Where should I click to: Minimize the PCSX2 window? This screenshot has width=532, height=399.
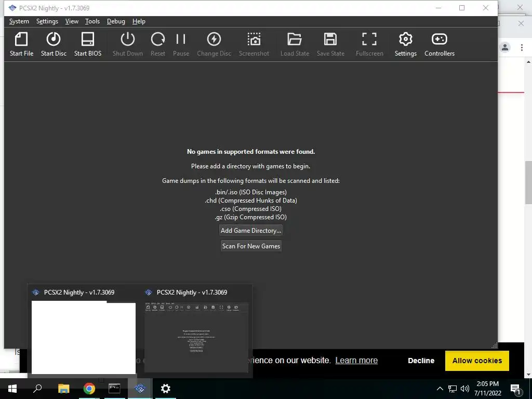pyautogui.click(x=438, y=8)
